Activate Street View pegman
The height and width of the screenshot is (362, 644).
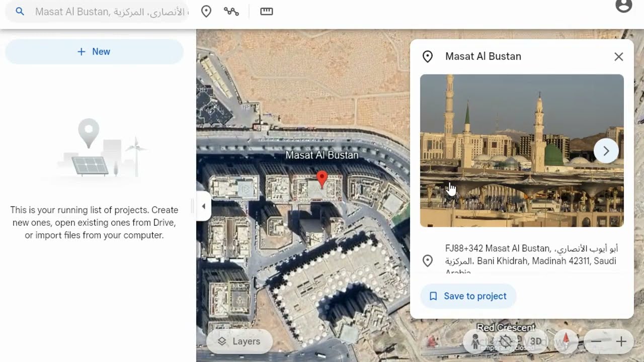coord(475,342)
